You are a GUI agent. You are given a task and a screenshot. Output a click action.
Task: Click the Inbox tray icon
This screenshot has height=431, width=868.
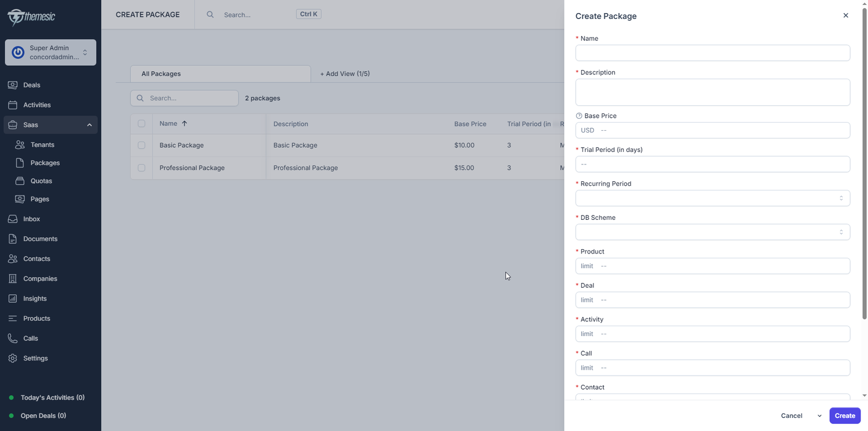12,219
